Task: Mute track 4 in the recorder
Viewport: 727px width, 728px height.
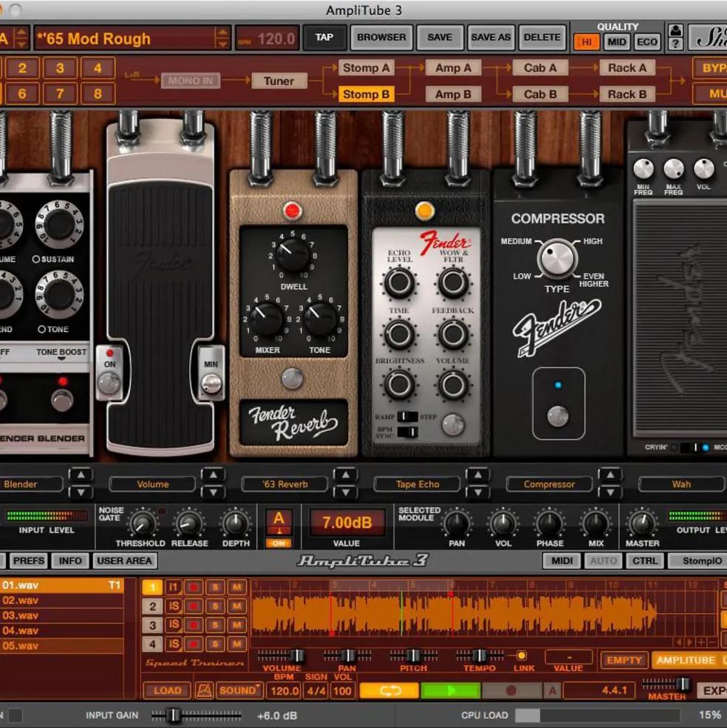Action: coord(236,644)
